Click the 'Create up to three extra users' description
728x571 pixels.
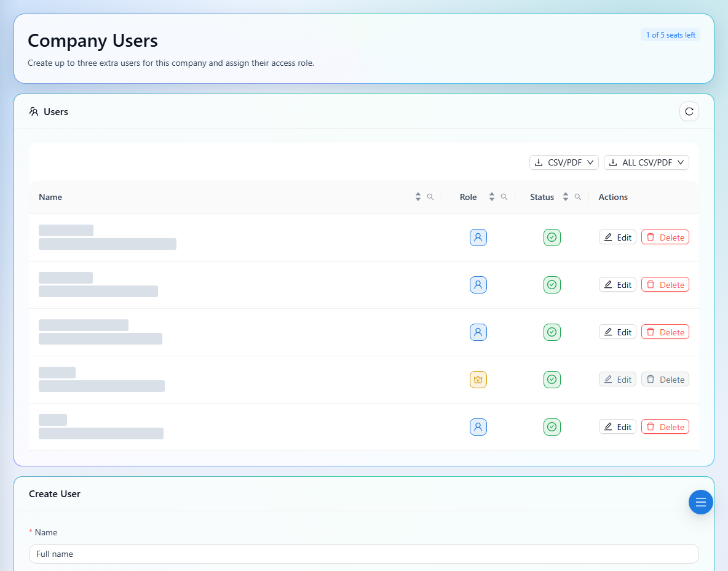[x=171, y=63]
